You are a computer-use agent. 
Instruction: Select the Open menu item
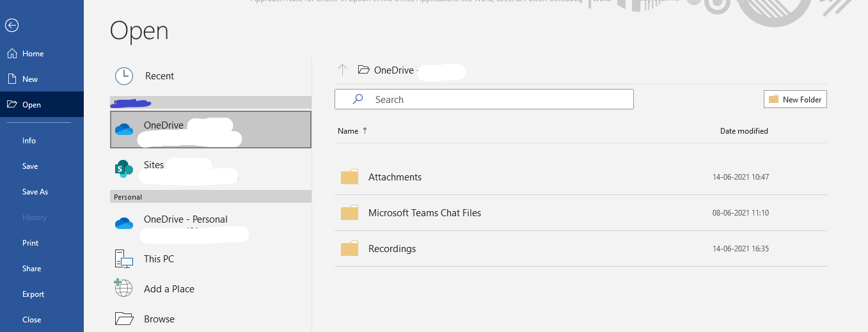click(42, 105)
